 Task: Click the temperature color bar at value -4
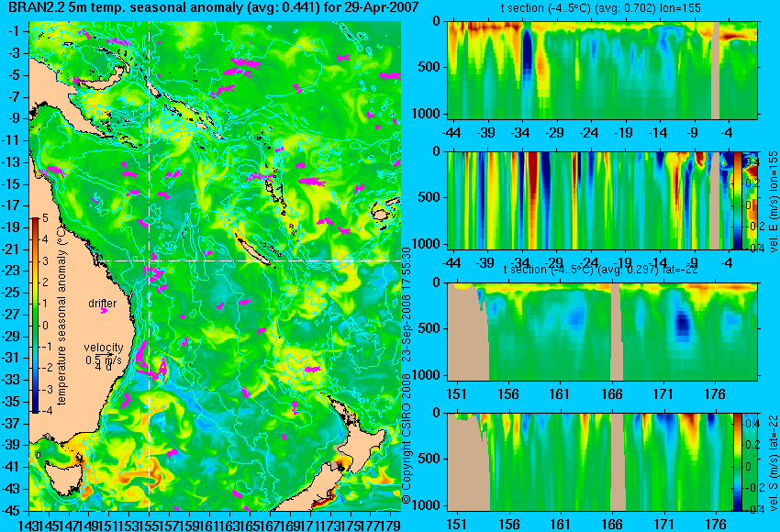pyautogui.click(x=35, y=409)
